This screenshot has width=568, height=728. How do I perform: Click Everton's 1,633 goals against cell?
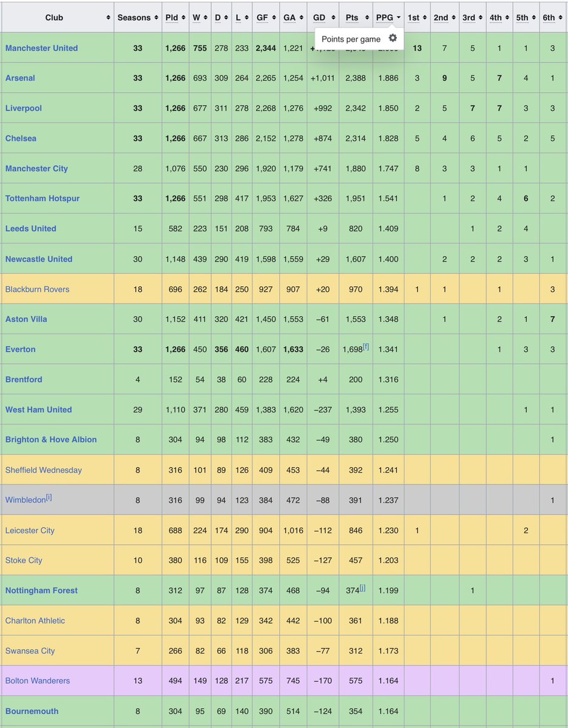(293, 349)
